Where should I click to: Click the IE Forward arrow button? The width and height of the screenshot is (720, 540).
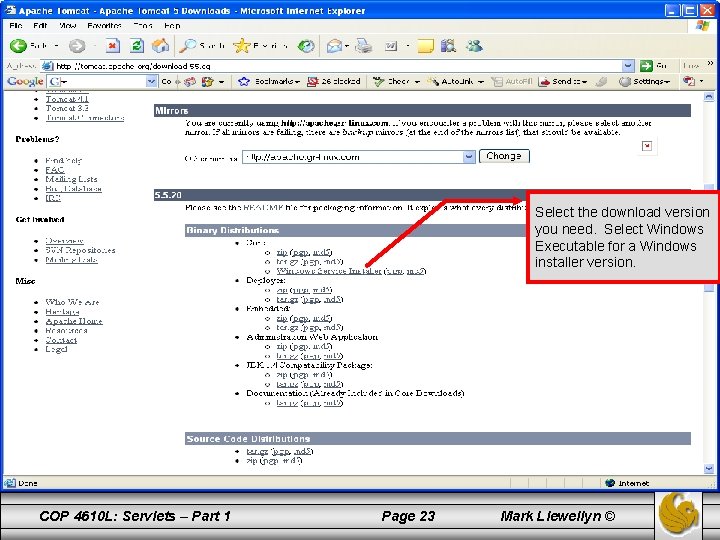pyautogui.click(x=77, y=46)
